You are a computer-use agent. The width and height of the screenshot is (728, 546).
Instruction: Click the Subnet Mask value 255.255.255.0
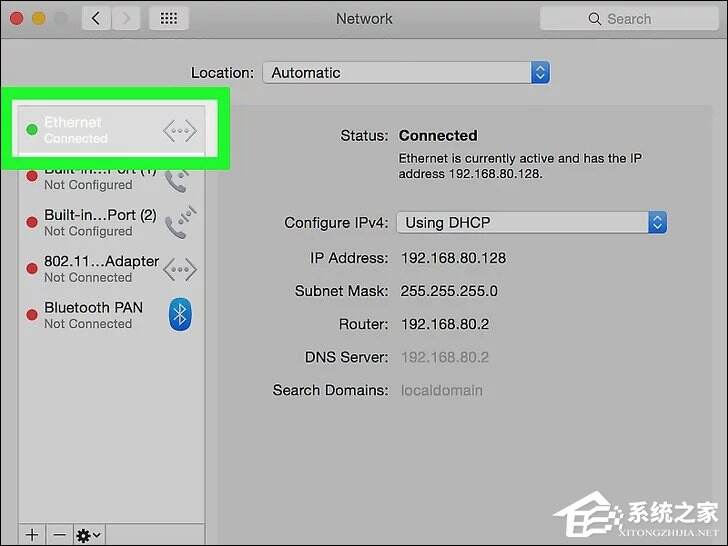click(x=449, y=291)
